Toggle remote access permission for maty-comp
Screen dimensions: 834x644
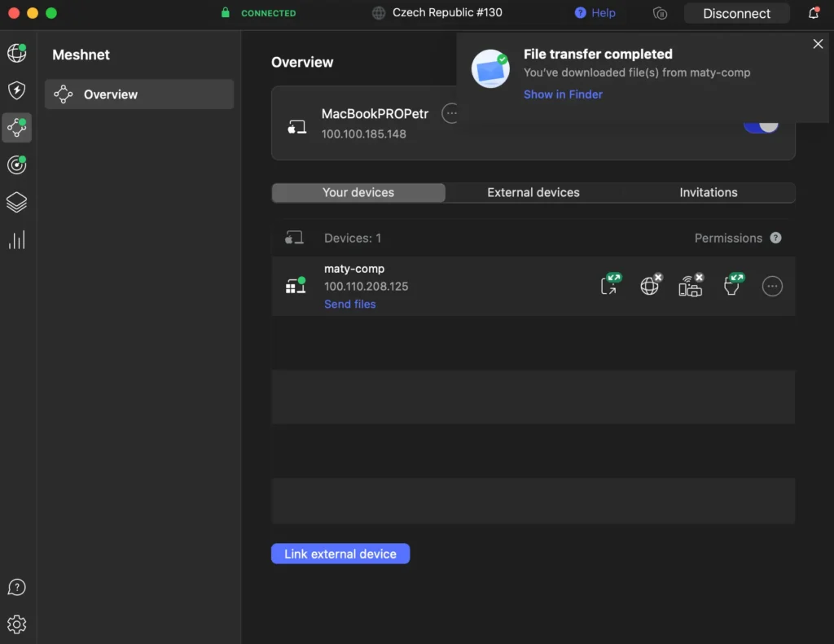tap(610, 285)
